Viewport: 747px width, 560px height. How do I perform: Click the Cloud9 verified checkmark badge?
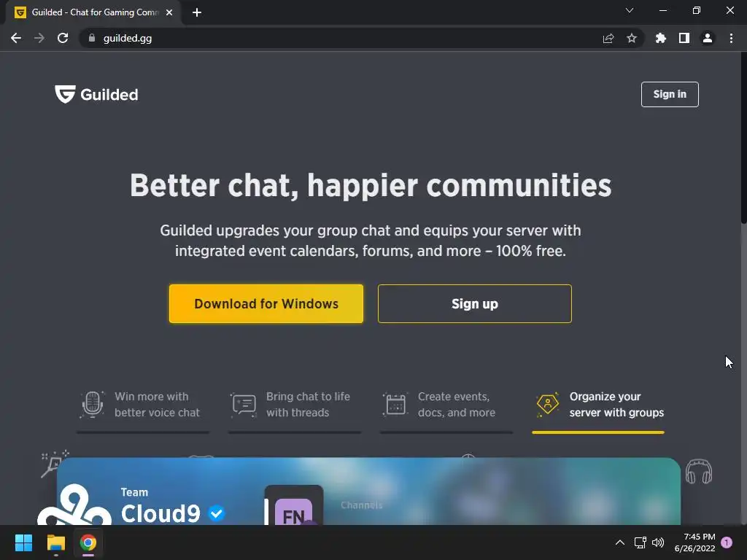(217, 514)
